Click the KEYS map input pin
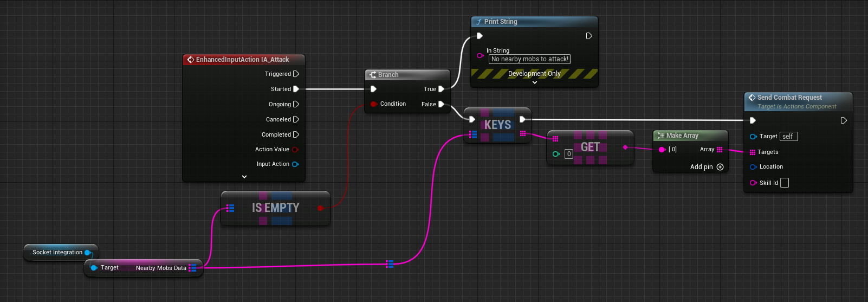 point(473,134)
